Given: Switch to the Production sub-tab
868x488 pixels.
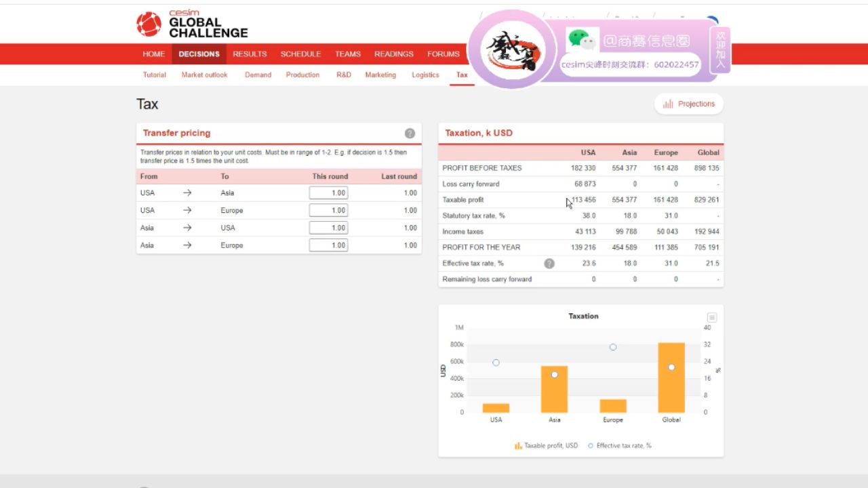Looking at the screenshot, I should (x=302, y=75).
